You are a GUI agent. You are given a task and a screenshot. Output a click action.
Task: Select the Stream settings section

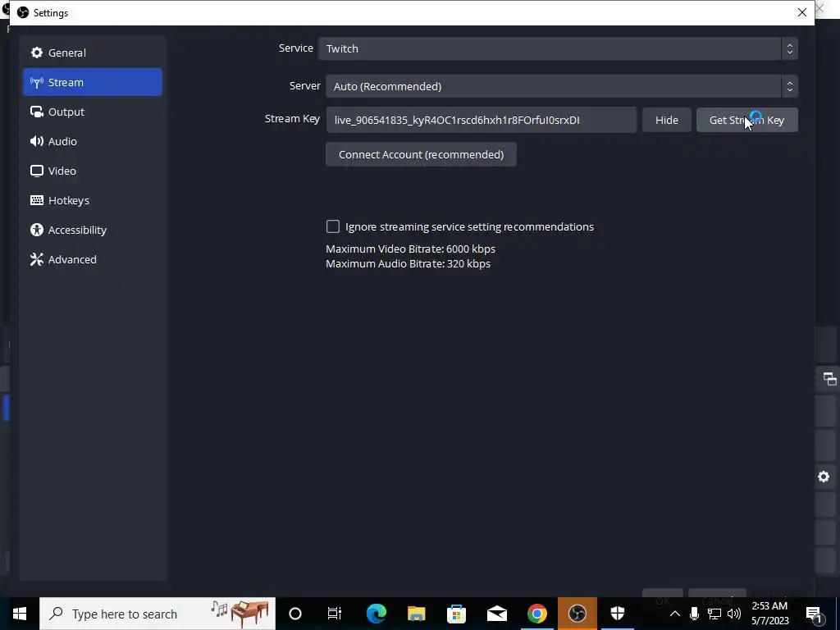click(x=92, y=82)
